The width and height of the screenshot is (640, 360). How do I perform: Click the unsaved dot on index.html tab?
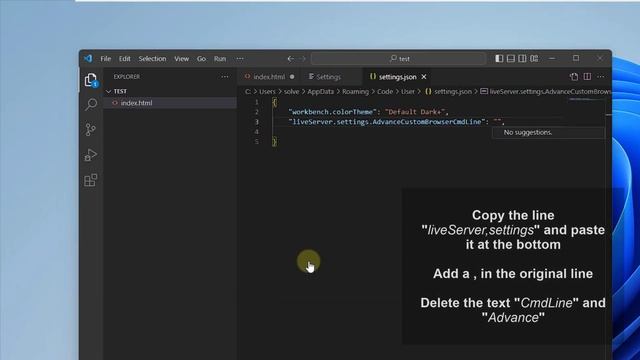292,77
